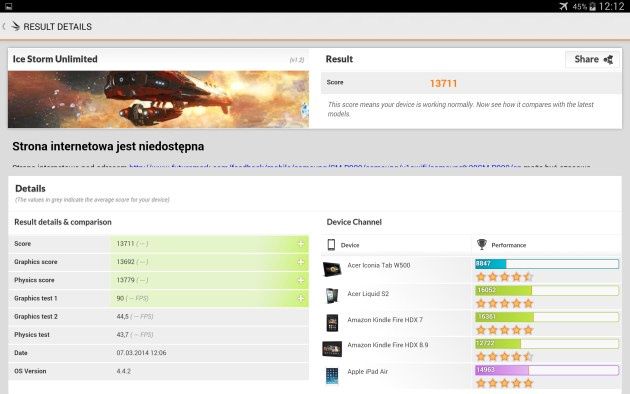Viewport: 630px width, 394px height.
Task: Select the Amazon Kindle Fire HDX 7 image
Action: point(332,323)
